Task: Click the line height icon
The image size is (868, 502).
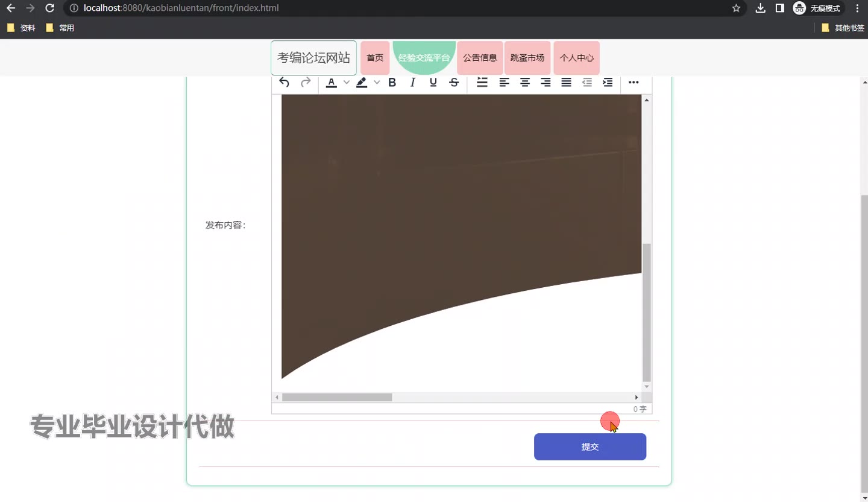Action: click(x=482, y=83)
